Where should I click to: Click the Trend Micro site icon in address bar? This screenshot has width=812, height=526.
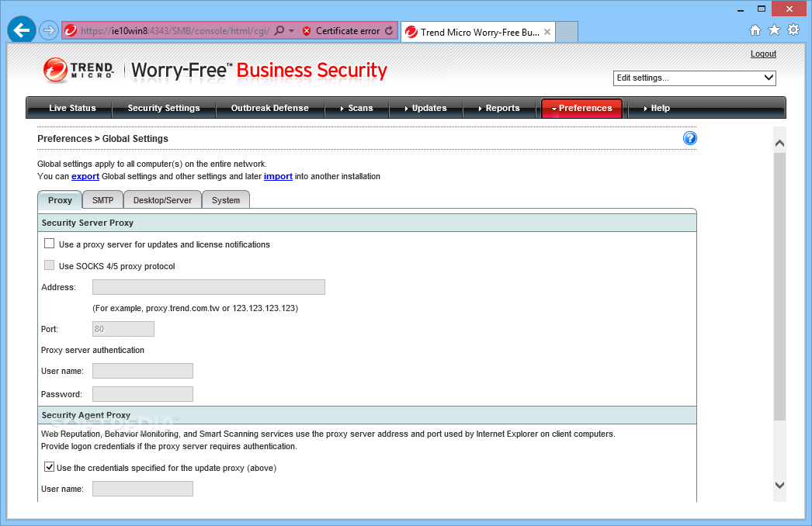coord(71,30)
